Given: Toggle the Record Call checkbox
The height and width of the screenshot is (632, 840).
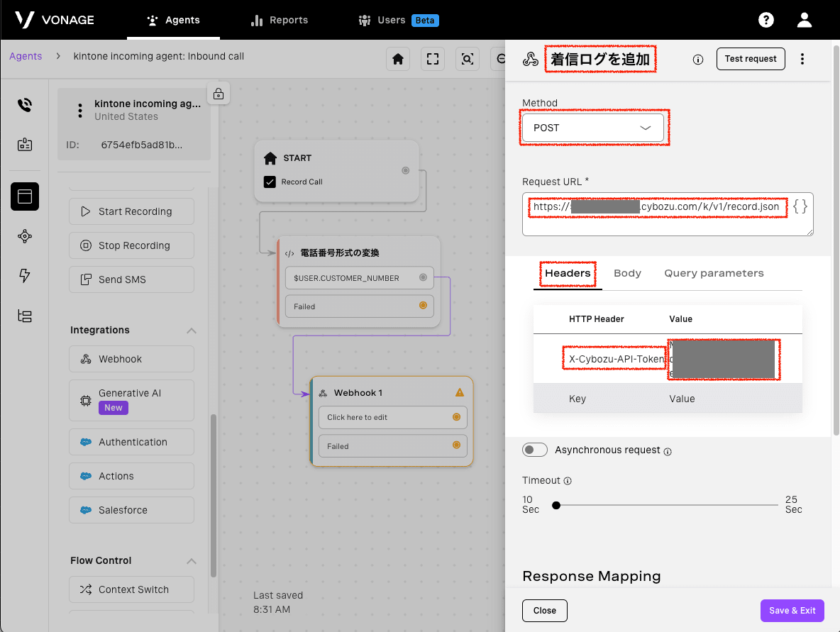Looking at the screenshot, I should (270, 182).
